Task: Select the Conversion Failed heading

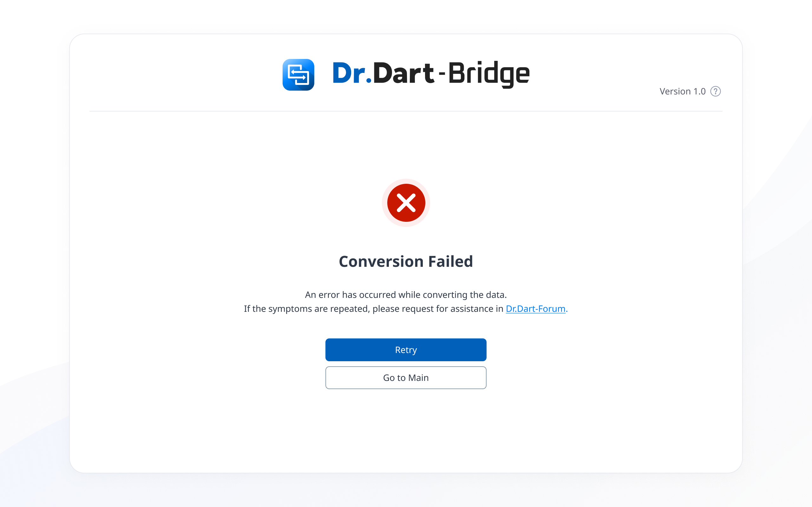Action: pos(406,261)
